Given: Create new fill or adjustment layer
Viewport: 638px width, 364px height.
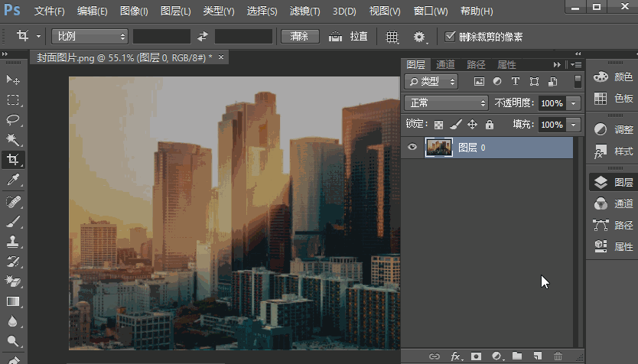Looking at the screenshot, I should tap(496, 356).
